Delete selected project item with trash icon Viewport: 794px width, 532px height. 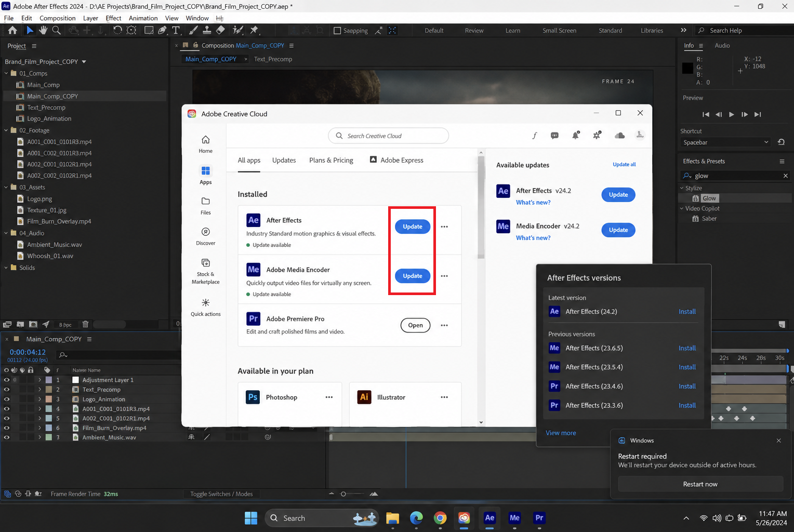(85, 324)
